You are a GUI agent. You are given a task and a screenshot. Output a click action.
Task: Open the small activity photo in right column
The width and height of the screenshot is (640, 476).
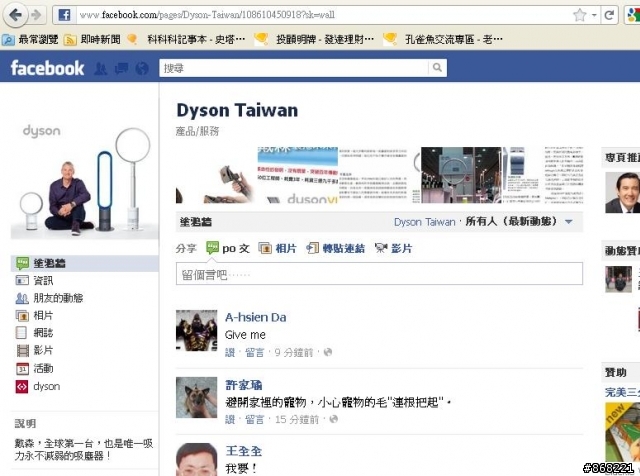[618, 279]
